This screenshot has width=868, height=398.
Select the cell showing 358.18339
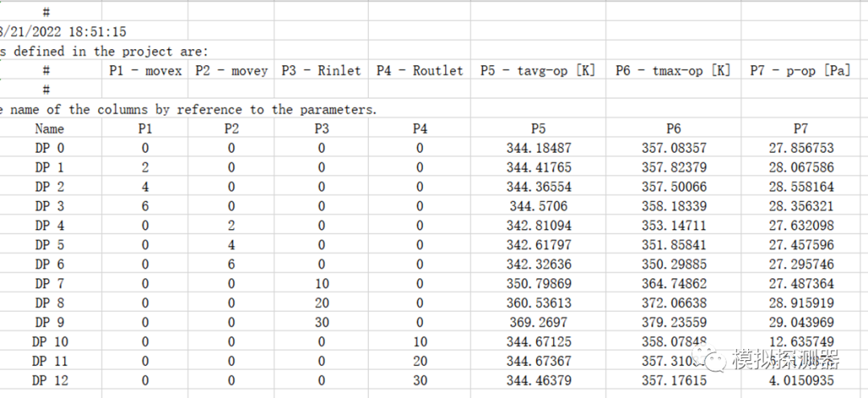674,206
